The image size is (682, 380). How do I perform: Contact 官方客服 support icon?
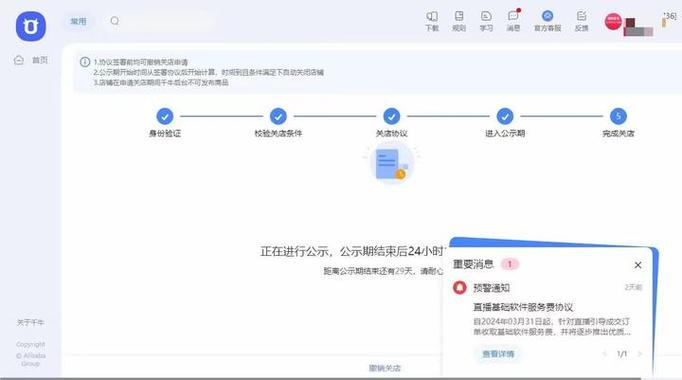548,21
